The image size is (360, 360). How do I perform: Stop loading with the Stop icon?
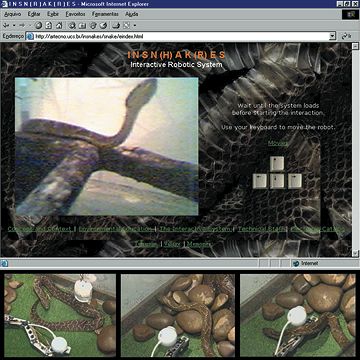[38, 25]
